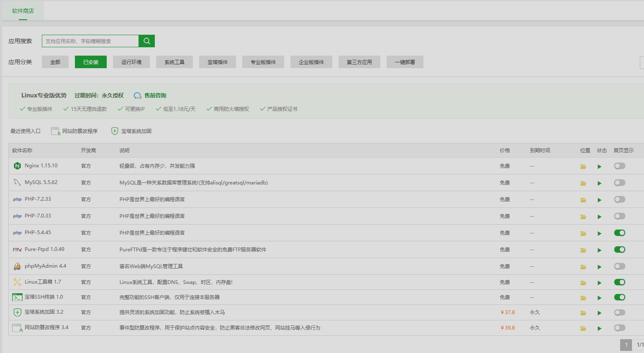Click play status icon for PHP-7.2.33
The height and width of the screenshot is (353, 644).
click(600, 200)
